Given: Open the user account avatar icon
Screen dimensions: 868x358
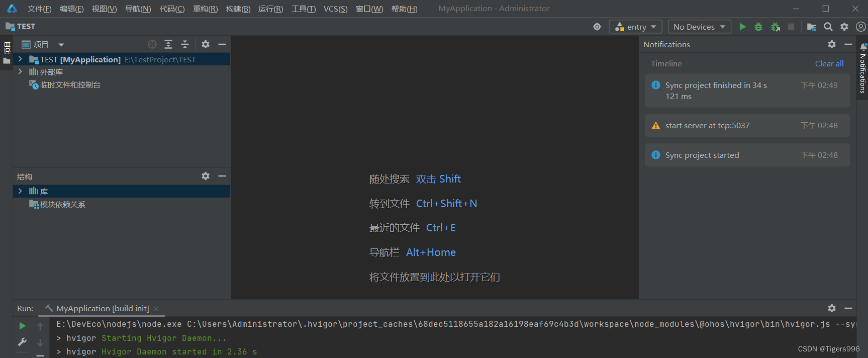Looking at the screenshot, I should [861, 27].
